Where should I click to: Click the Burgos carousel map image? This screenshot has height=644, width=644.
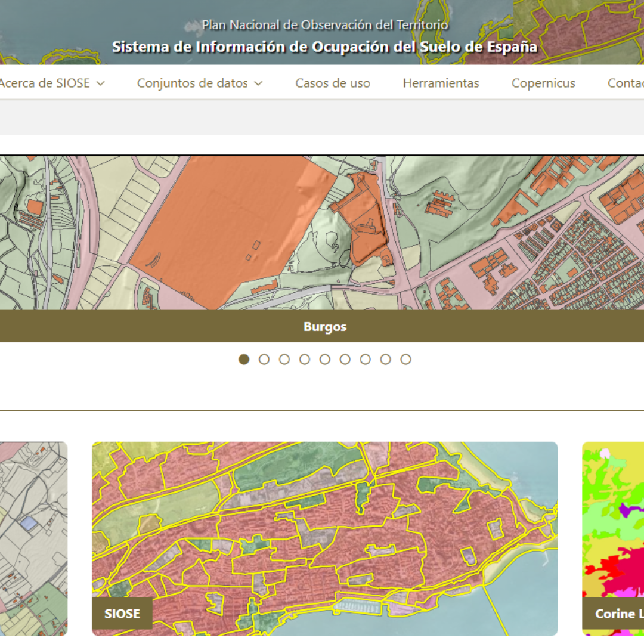(x=322, y=233)
